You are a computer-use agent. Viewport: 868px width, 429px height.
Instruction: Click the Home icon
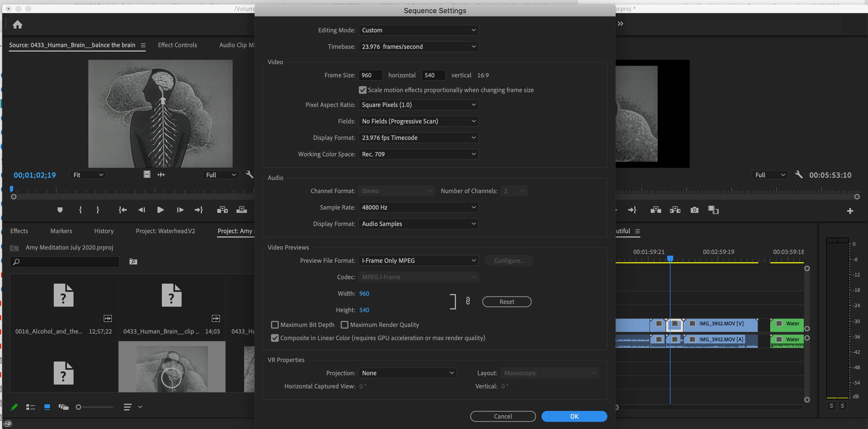tap(18, 25)
